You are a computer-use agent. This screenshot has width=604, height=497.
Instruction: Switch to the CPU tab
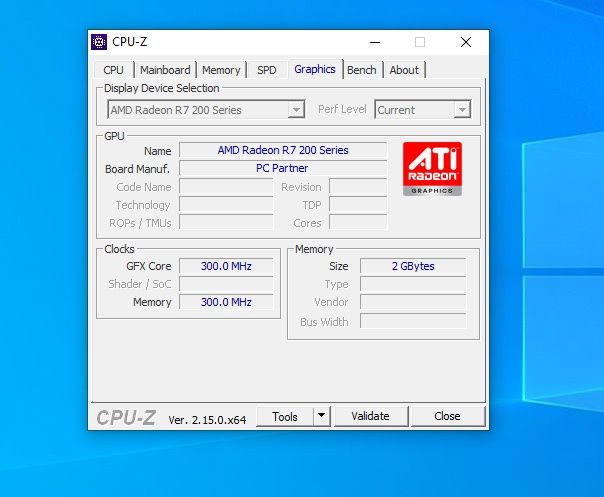113,70
